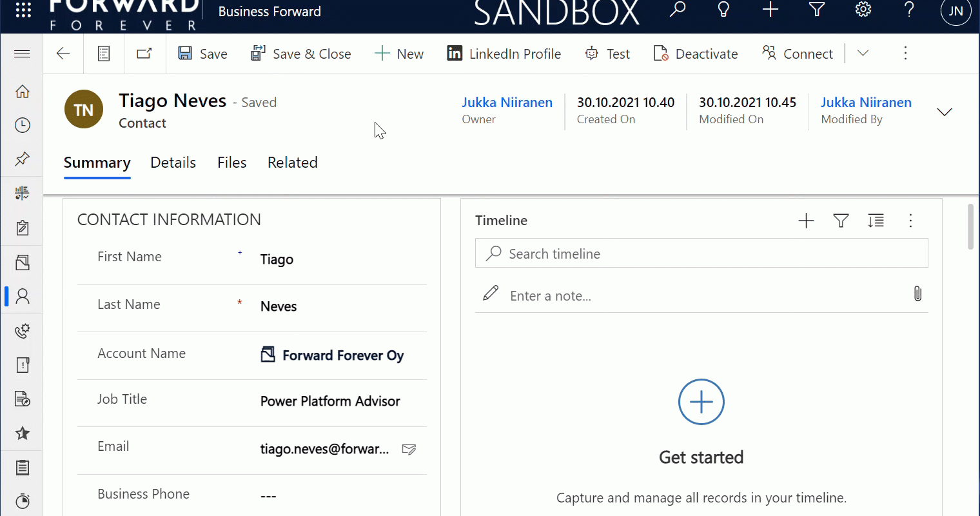Deactivate the contact
The height and width of the screenshot is (516, 980).
[696, 54]
